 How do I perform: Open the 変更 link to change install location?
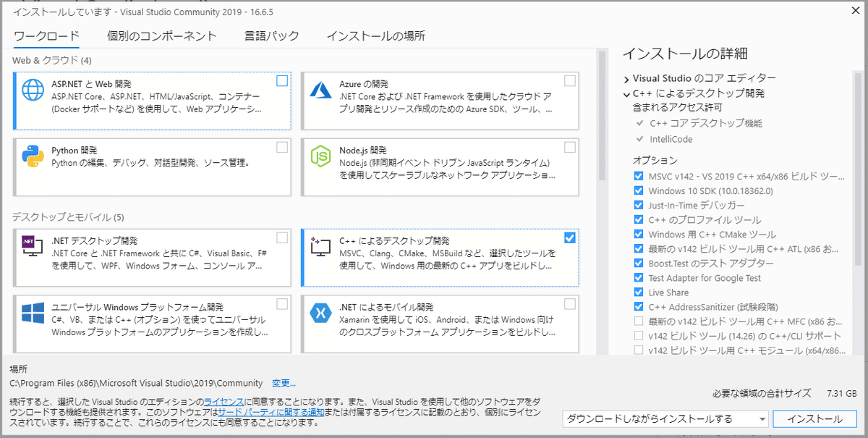click(282, 383)
